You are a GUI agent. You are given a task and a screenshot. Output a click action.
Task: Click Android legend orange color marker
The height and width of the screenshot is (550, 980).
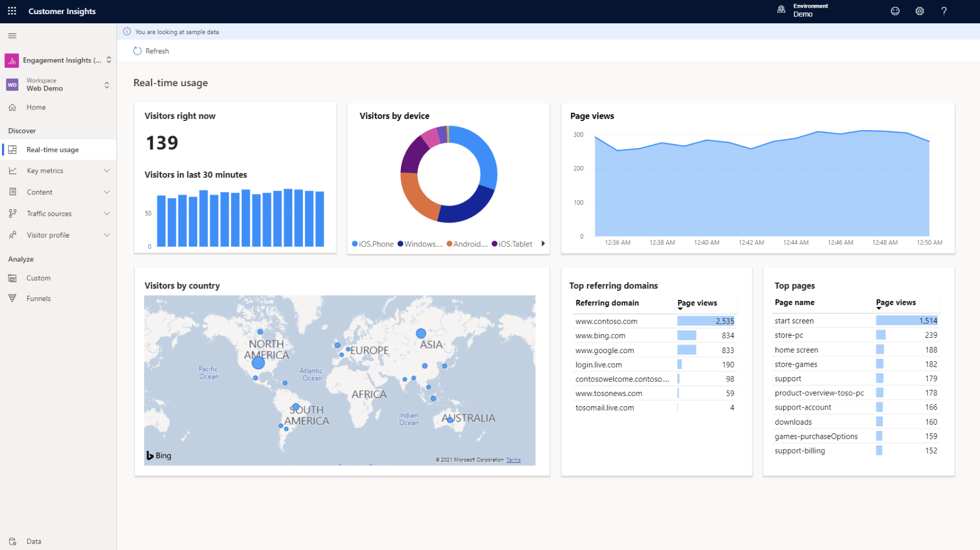pos(449,244)
